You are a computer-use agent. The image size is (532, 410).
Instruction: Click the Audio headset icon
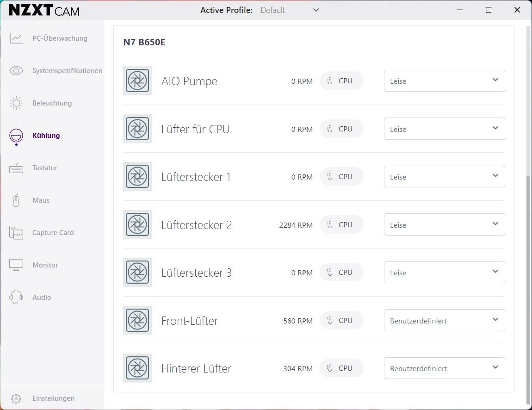coord(16,298)
